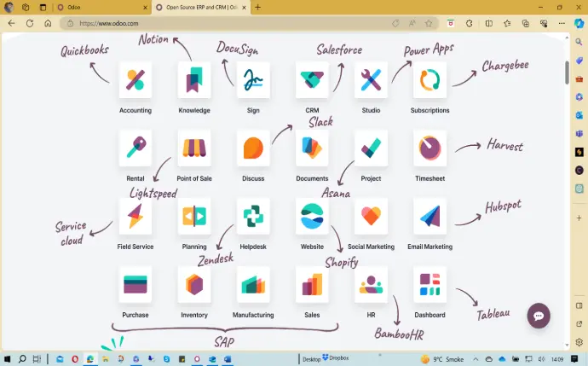Open the Accounting app icon

tap(135, 80)
